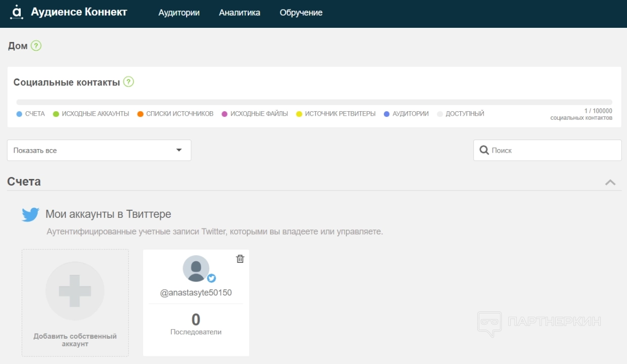Click the orange СПИСКИ ИСТОЧНИКОВ legend dot
627x364 pixels.
[141, 114]
